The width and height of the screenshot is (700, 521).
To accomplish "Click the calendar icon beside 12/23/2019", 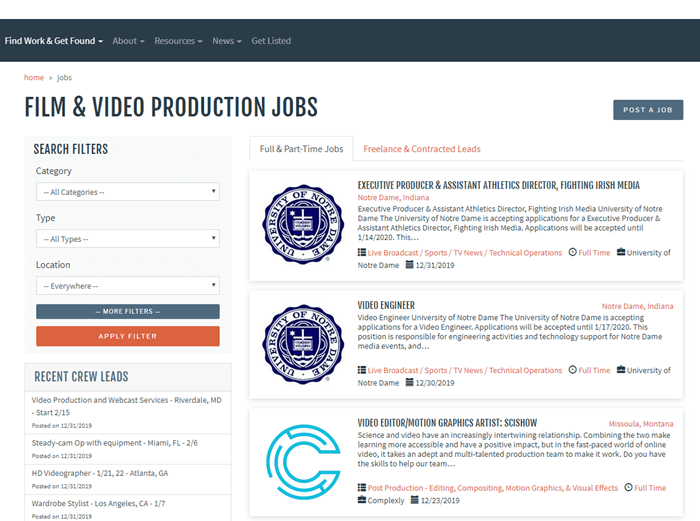I will (x=412, y=500).
